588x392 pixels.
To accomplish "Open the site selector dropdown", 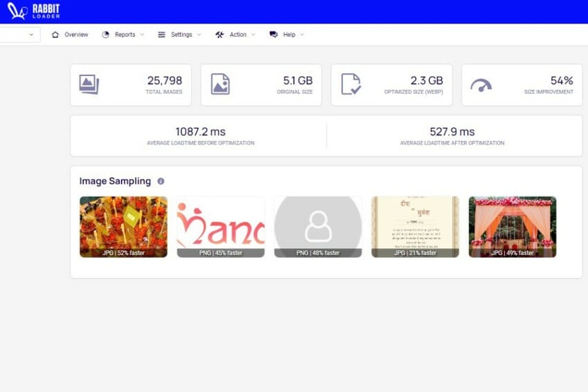I will point(20,35).
